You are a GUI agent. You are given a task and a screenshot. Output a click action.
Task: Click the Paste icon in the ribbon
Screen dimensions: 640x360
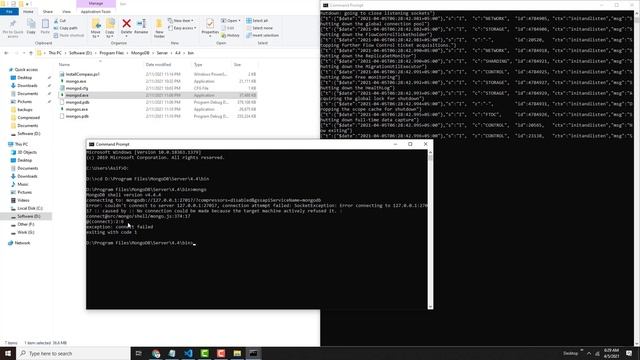[x=45, y=24]
